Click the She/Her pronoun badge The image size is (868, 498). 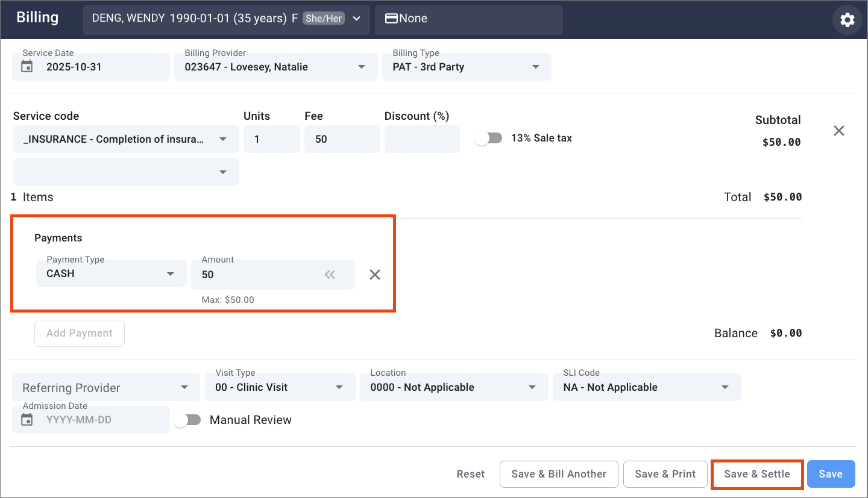(x=324, y=19)
